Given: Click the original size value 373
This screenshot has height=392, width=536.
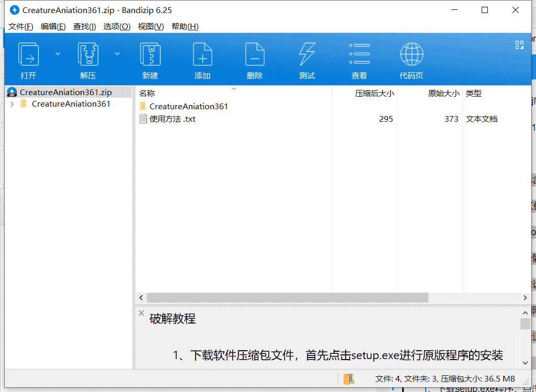Looking at the screenshot, I should pos(451,119).
